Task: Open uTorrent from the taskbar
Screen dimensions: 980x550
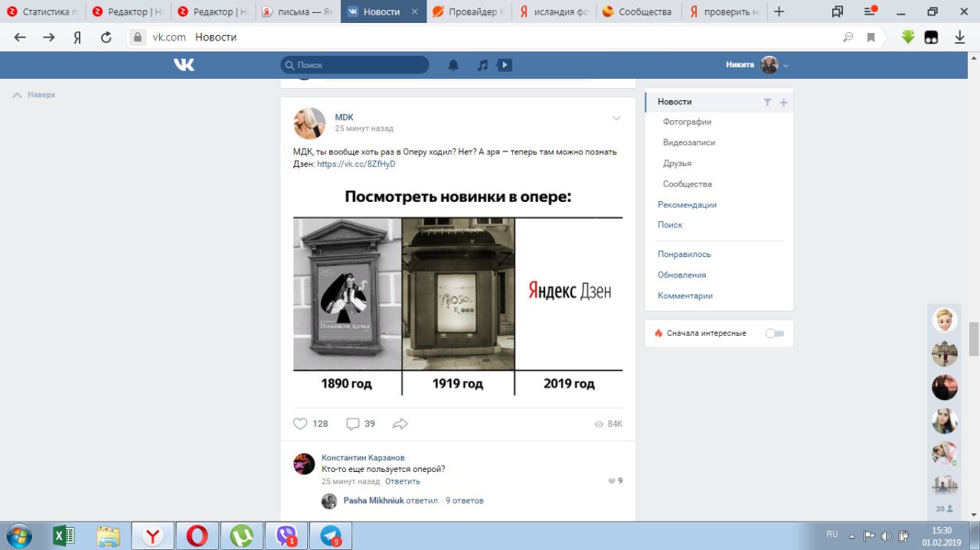Action: pyautogui.click(x=242, y=535)
